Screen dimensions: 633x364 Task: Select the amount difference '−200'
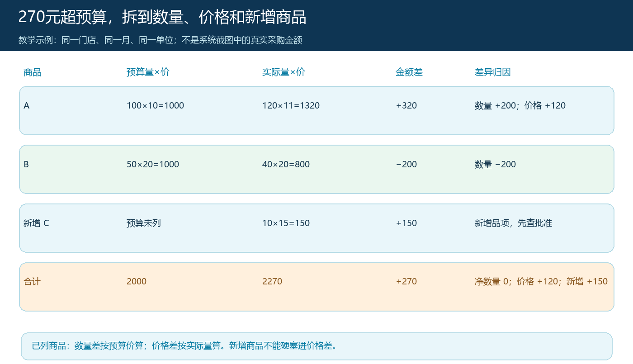point(406,165)
